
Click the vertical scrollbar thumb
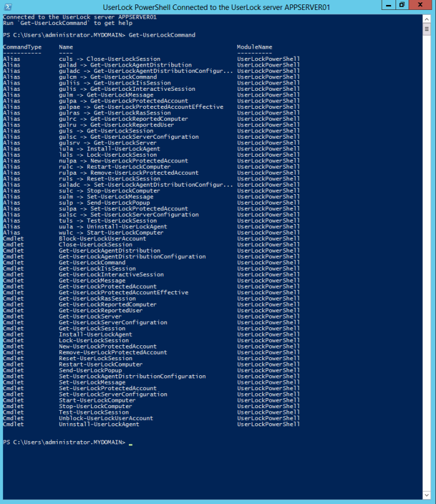(427, 30)
